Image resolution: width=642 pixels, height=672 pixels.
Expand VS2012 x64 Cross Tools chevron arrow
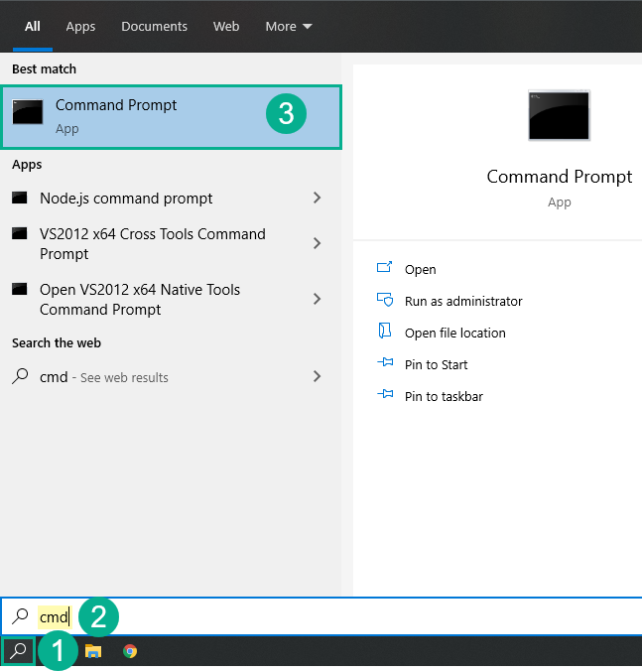tap(317, 243)
